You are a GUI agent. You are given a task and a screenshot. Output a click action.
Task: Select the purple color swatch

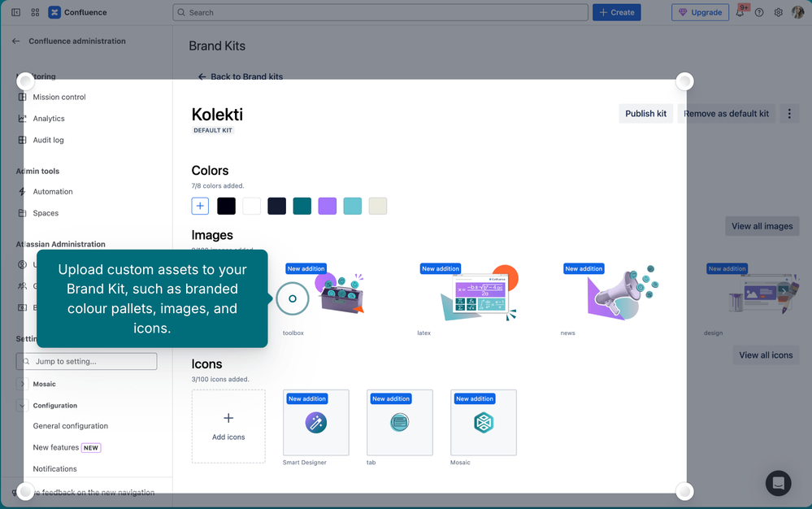(328, 206)
